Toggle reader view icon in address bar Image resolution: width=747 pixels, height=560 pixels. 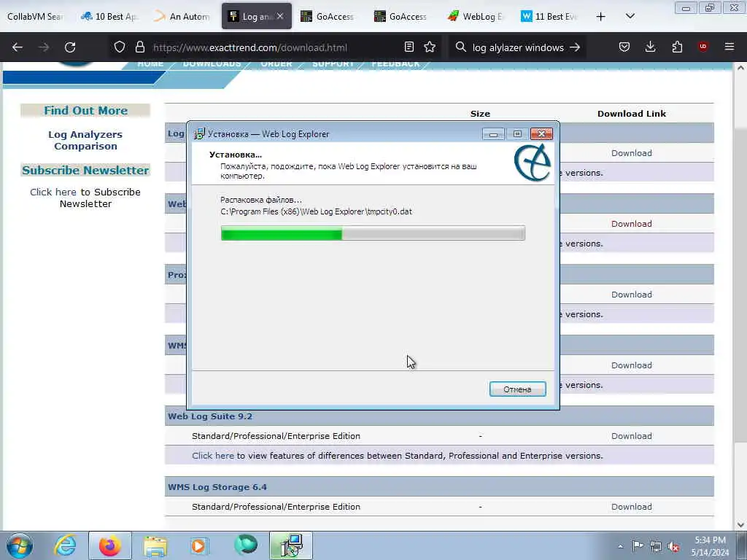coord(409,47)
